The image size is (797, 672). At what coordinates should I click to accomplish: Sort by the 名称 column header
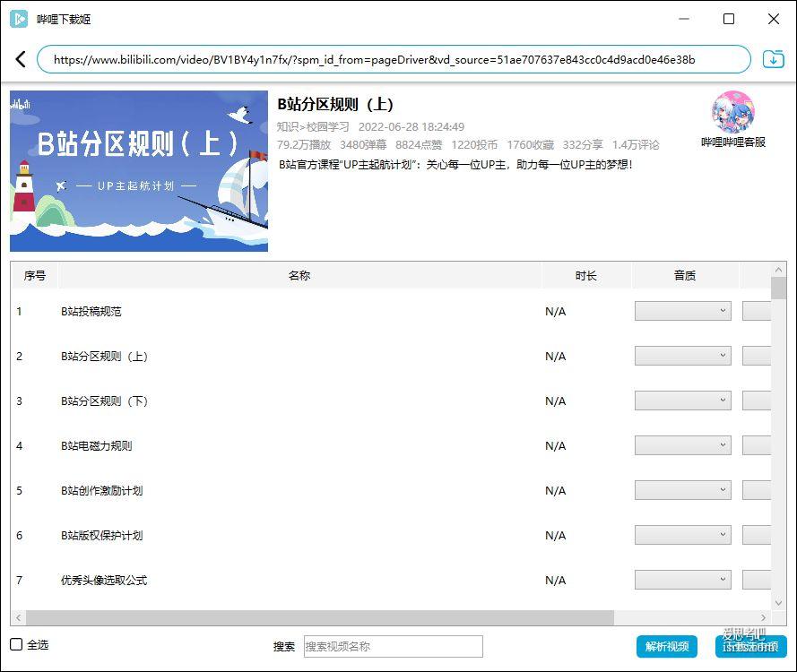(x=299, y=276)
